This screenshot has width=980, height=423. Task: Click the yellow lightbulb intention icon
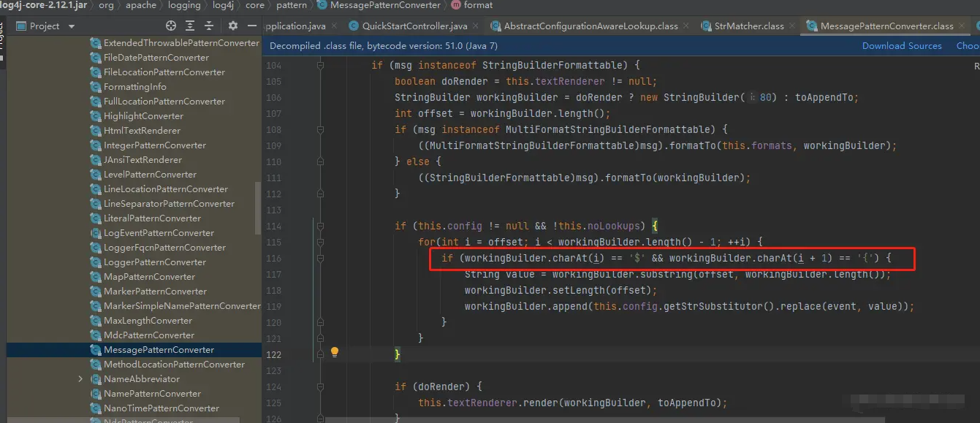coord(335,352)
